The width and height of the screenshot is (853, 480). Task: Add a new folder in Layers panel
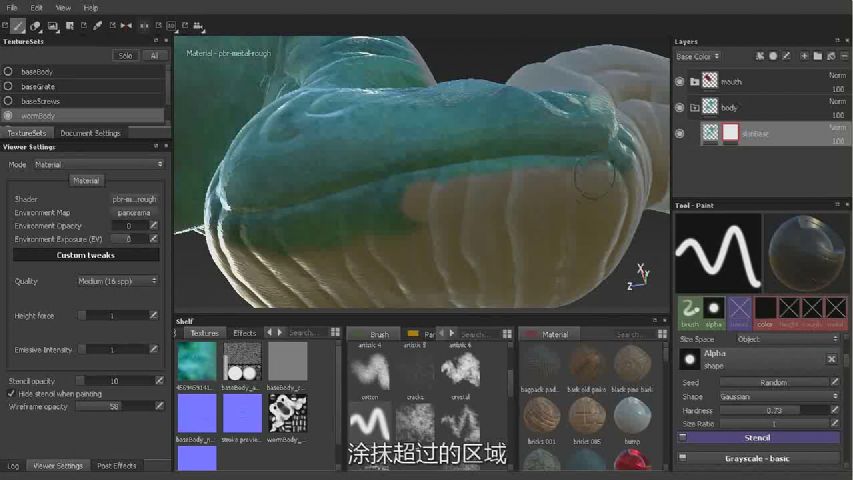(817, 56)
